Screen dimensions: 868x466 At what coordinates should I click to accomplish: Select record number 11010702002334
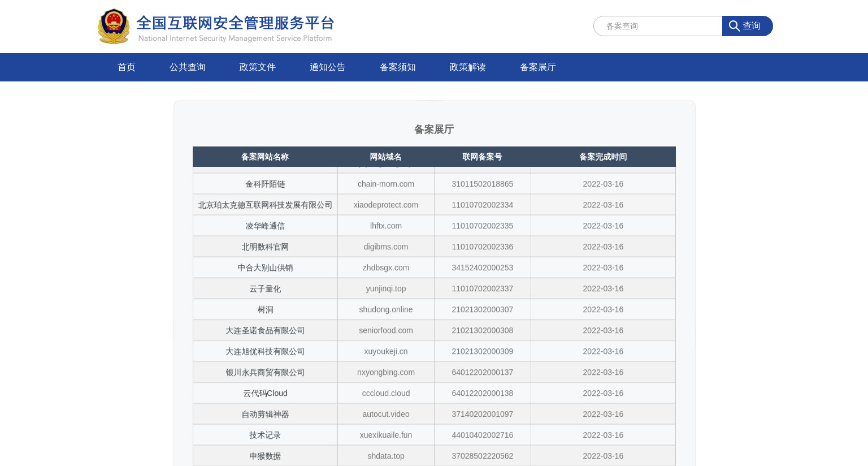483,205
